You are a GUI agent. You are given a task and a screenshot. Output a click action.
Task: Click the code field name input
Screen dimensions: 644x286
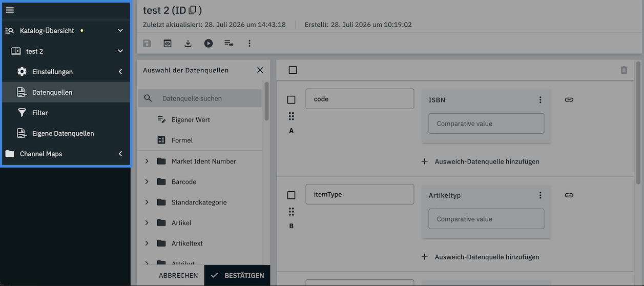click(x=360, y=99)
